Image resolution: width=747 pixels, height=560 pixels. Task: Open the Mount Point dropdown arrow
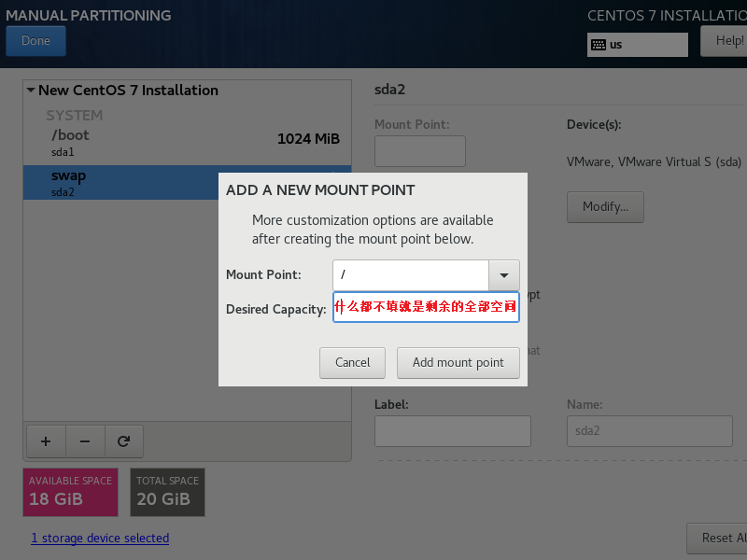click(x=504, y=275)
